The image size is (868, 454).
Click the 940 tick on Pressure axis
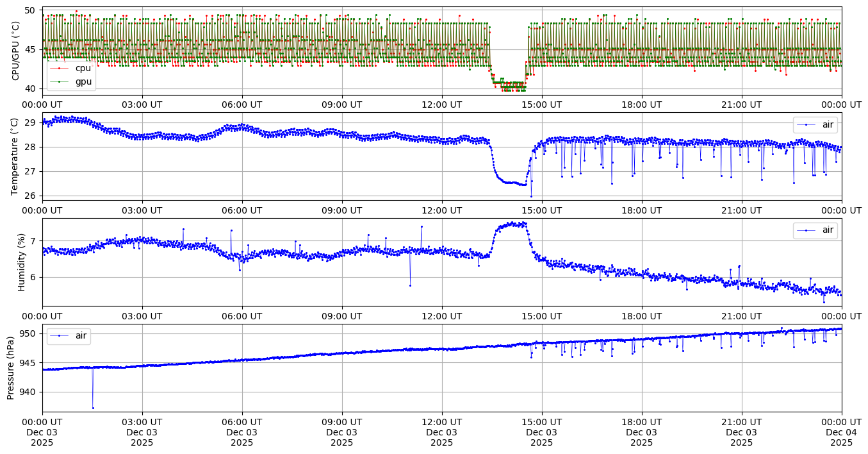28,392
